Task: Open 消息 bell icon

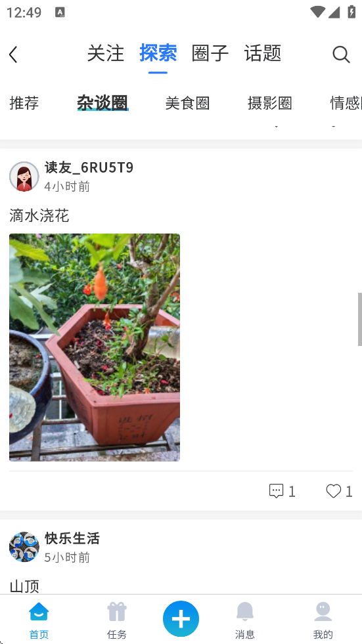Action: (245, 612)
